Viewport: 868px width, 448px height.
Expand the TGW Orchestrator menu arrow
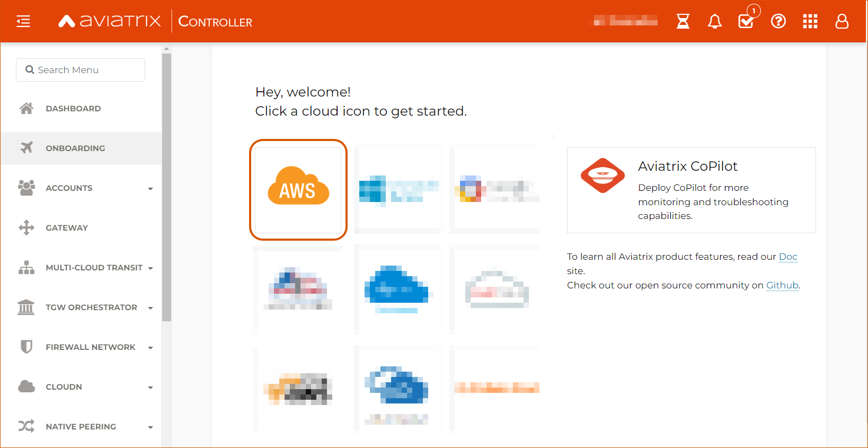(150, 308)
